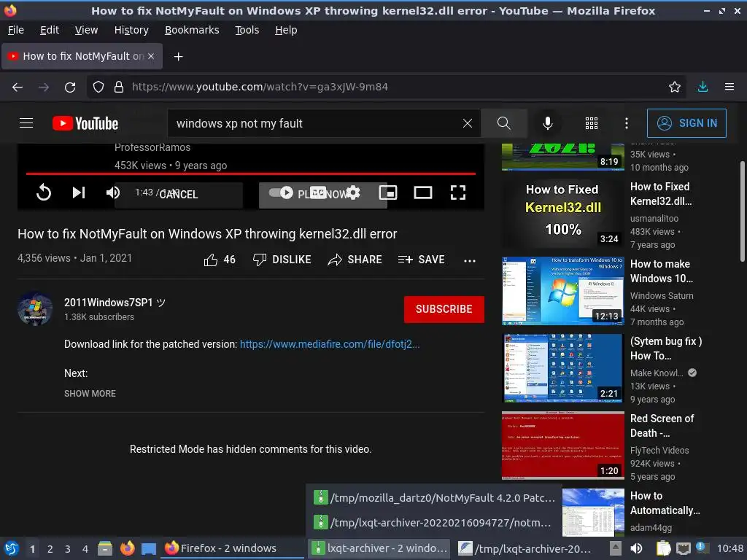
Task: Open the Sytem bug fix video thumbnail
Action: click(562, 367)
